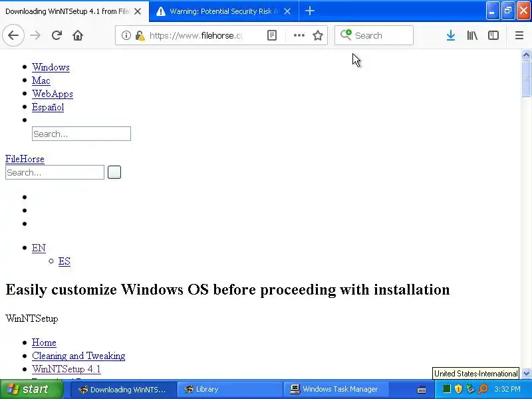Click the green tray icon
The width and height of the screenshot is (532, 399).
[447, 389]
